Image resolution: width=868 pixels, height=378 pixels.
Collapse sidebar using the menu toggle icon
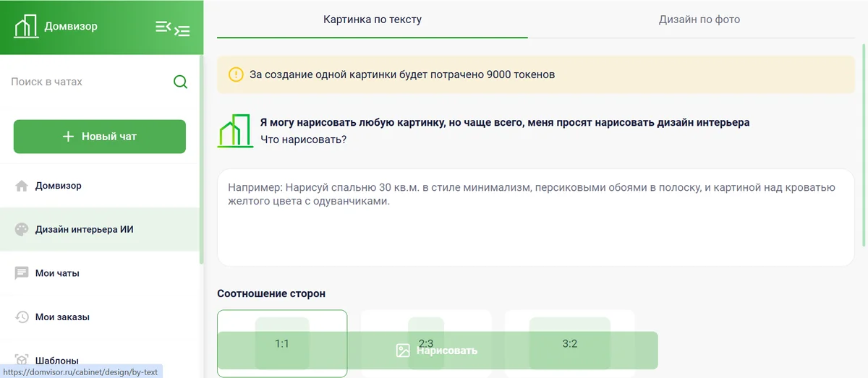172,28
